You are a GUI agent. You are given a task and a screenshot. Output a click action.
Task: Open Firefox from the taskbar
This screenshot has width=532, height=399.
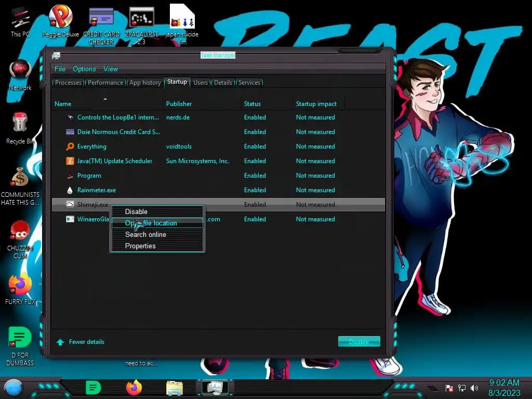134,388
